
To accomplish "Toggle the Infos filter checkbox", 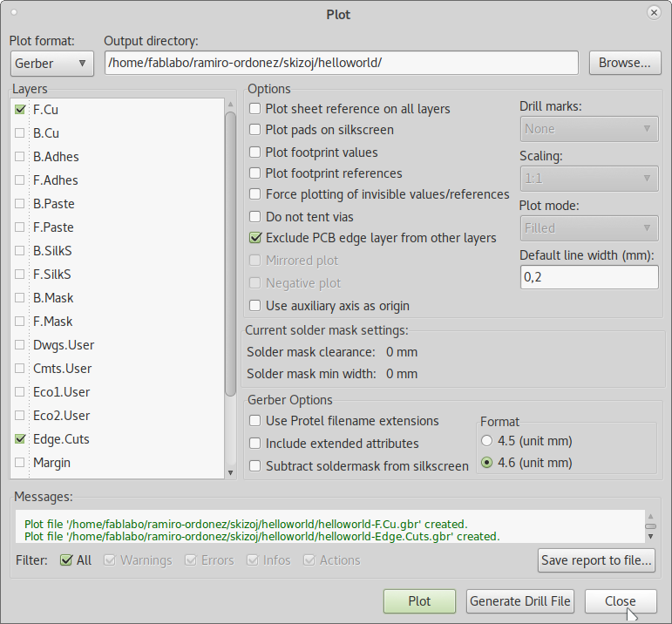I will tap(253, 560).
